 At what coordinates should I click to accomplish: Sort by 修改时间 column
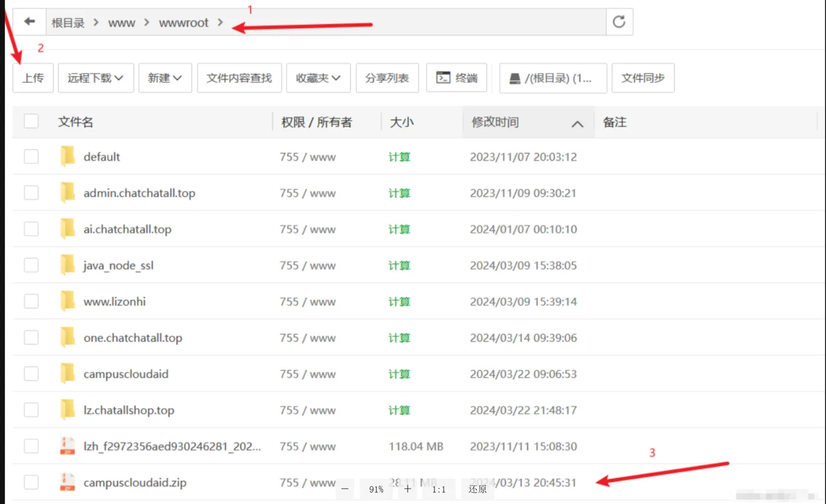click(x=527, y=122)
